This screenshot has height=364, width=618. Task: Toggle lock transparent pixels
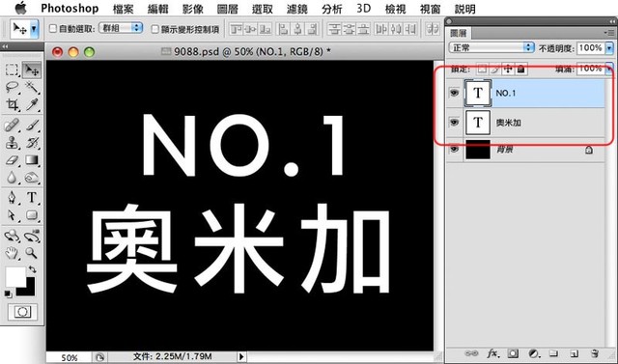[482, 69]
